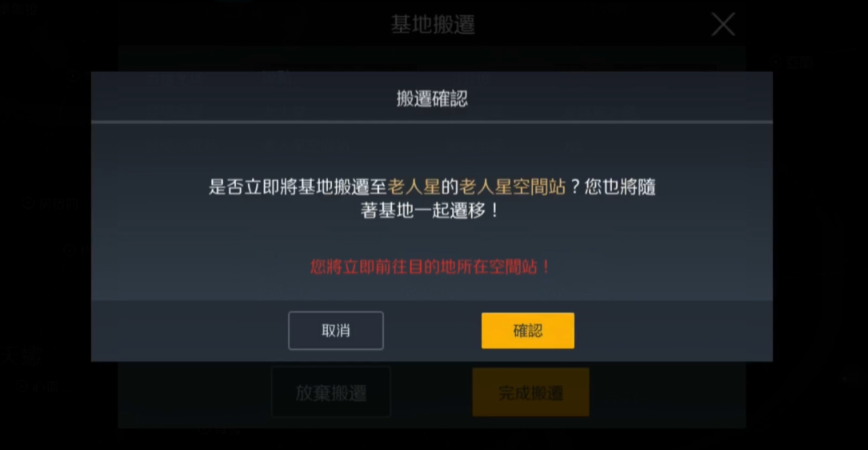Click the dimmed 放棄搬遷 button behind the dialog
This screenshot has height=450, width=868.
click(x=331, y=392)
